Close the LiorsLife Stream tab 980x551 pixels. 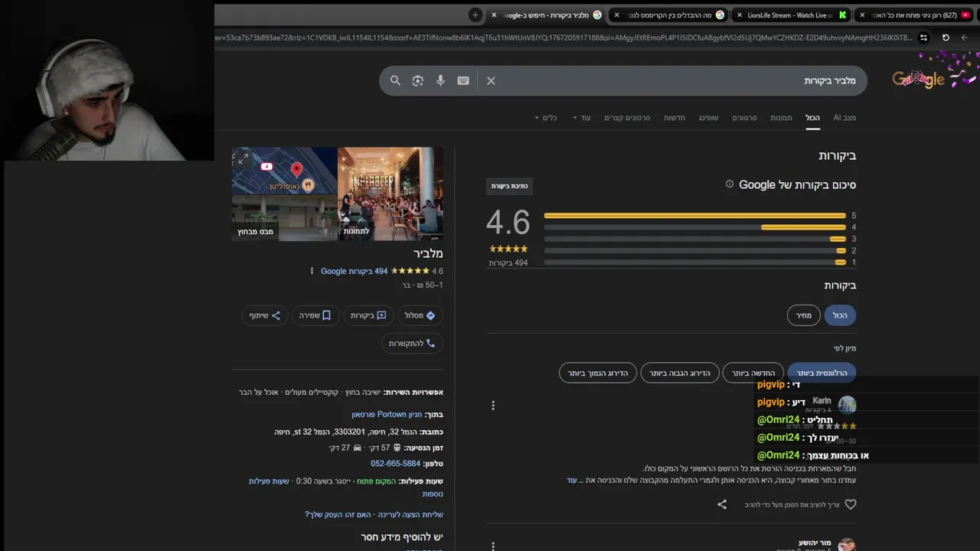click(x=740, y=15)
